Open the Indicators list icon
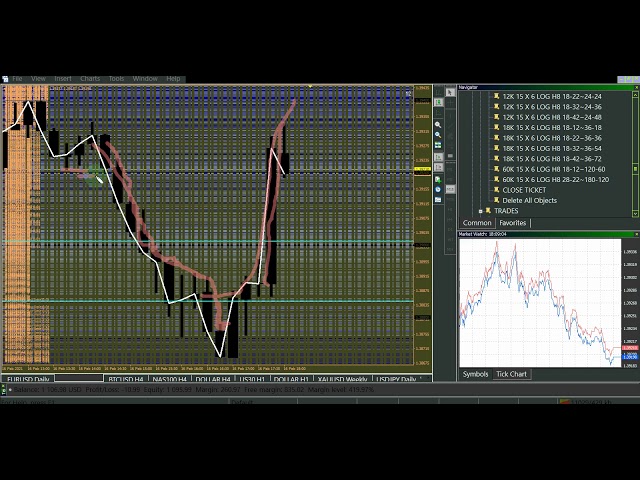 point(438,178)
